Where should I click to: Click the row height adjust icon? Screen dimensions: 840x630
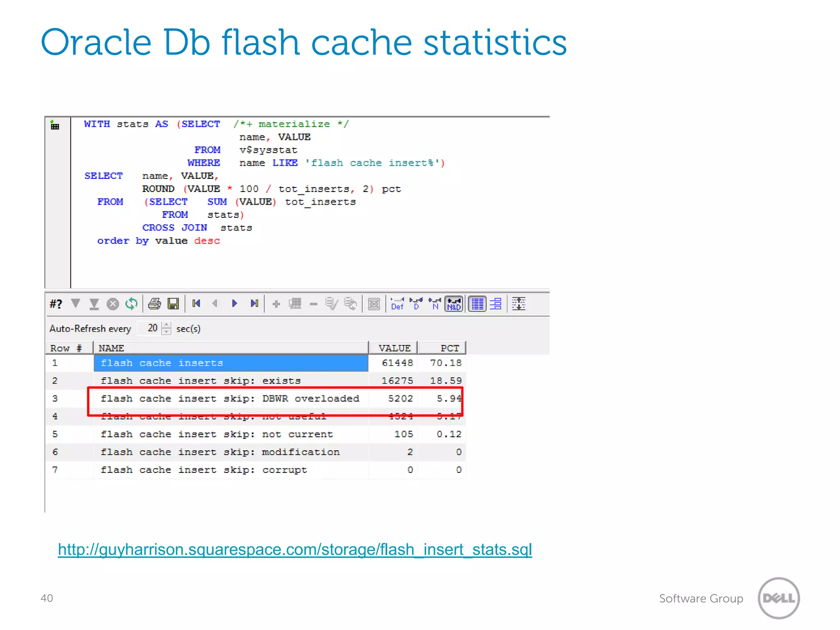[x=519, y=304]
